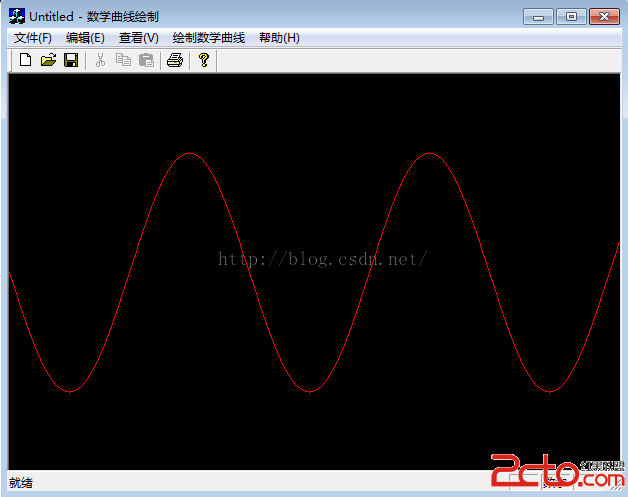Maximize the 数学曲线绘制 window
This screenshot has width=628, height=497.
click(x=571, y=17)
